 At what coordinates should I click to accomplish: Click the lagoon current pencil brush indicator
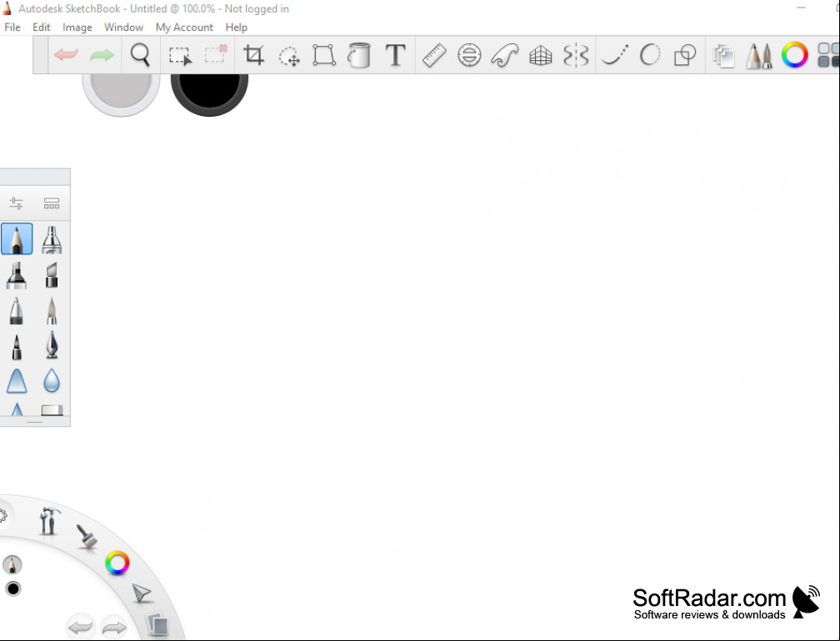tap(12, 564)
